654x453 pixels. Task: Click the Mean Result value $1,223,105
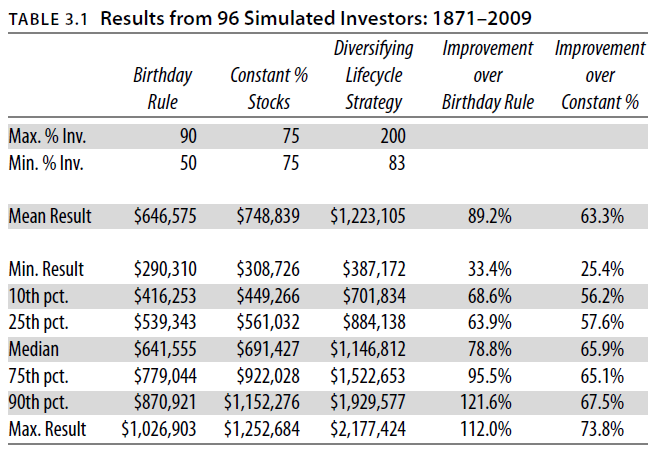tap(364, 215)
